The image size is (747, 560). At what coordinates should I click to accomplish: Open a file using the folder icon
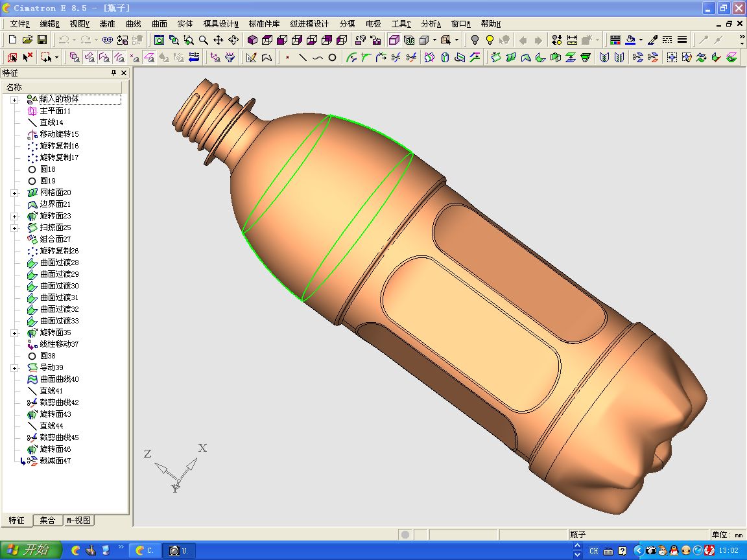click(28, 40)
